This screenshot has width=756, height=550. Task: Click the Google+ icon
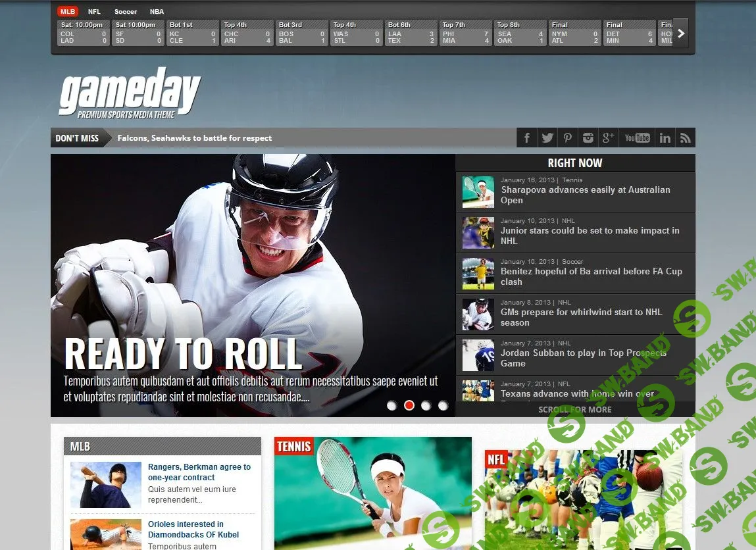click(x=608, y=137)
